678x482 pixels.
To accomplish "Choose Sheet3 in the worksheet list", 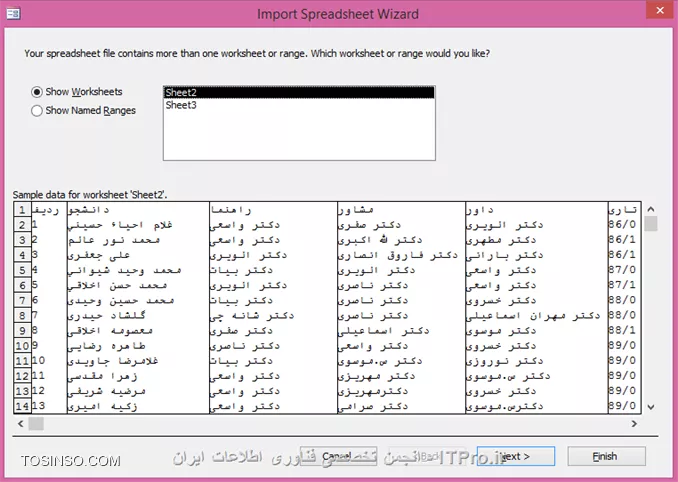I will pos(299,105).
